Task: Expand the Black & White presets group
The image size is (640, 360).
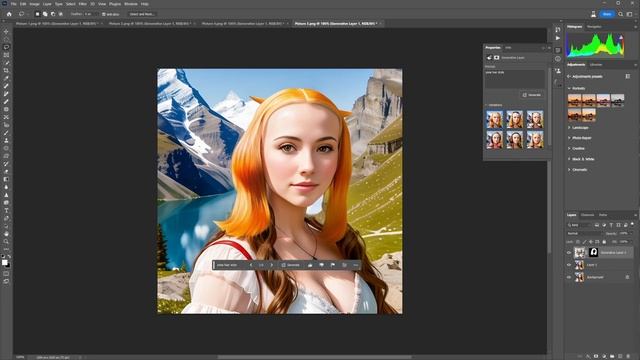Action: coord(569,159)
